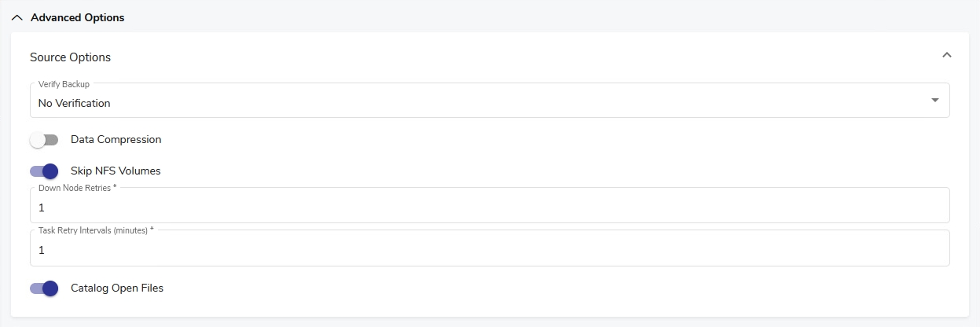Click the Task Retry Intervals (minutes) label

[x=95, y=231]
